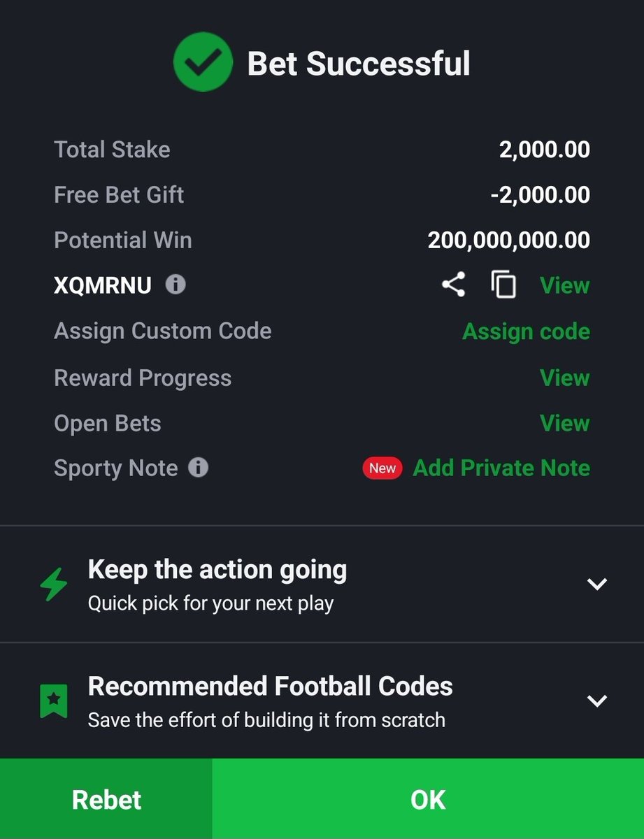The image size is (644, 839).
Task: View Reward Progress
Action: [565, 378]
